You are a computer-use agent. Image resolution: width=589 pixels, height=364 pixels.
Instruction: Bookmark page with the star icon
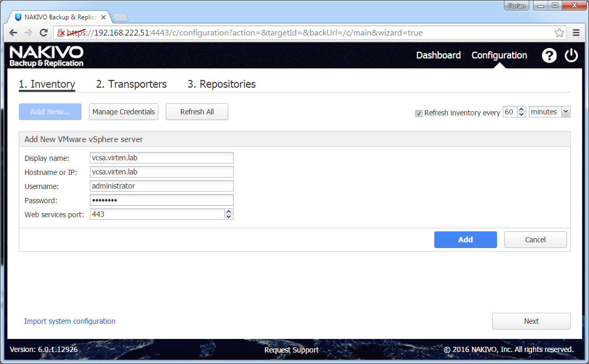(x=559, y=33)
